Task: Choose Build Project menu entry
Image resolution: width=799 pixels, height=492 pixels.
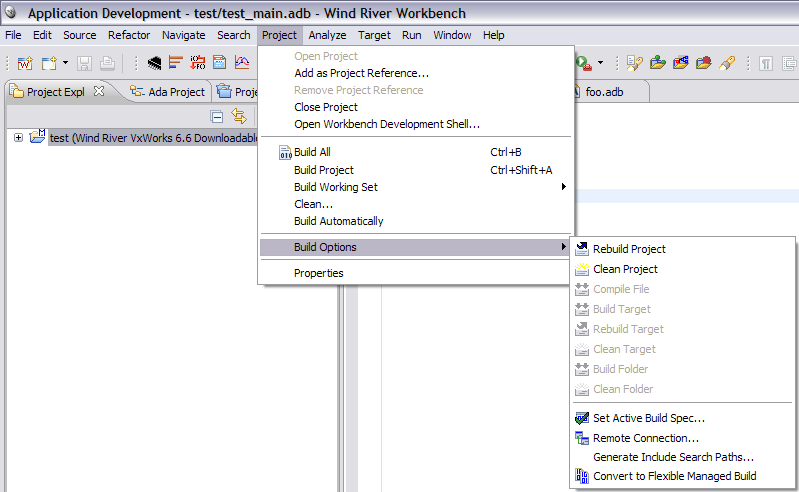Action: 416,170
